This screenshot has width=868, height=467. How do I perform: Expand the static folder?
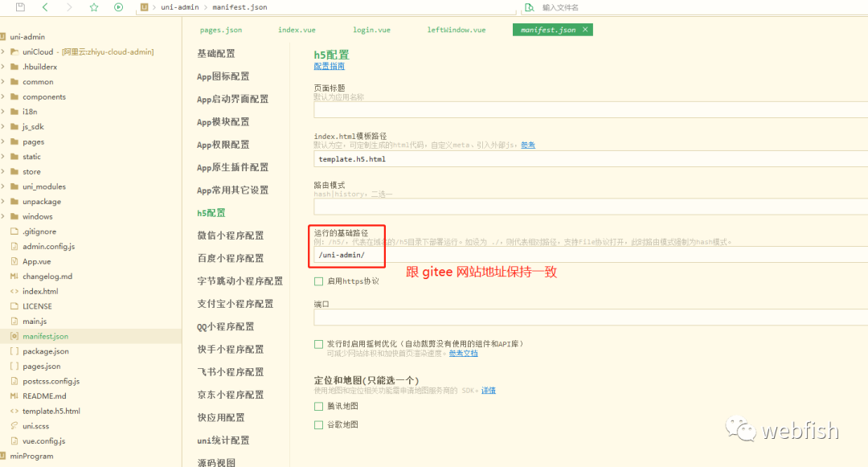coord(2,157)
